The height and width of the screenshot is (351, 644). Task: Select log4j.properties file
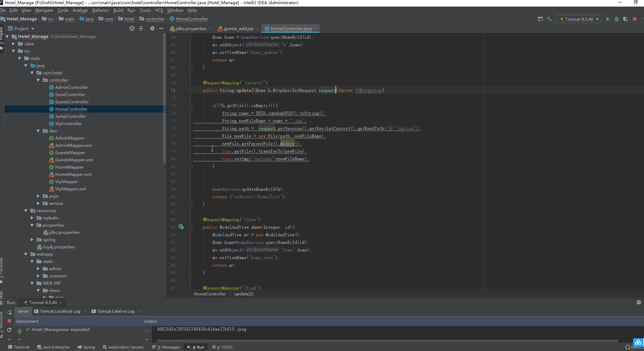point(59,247)
